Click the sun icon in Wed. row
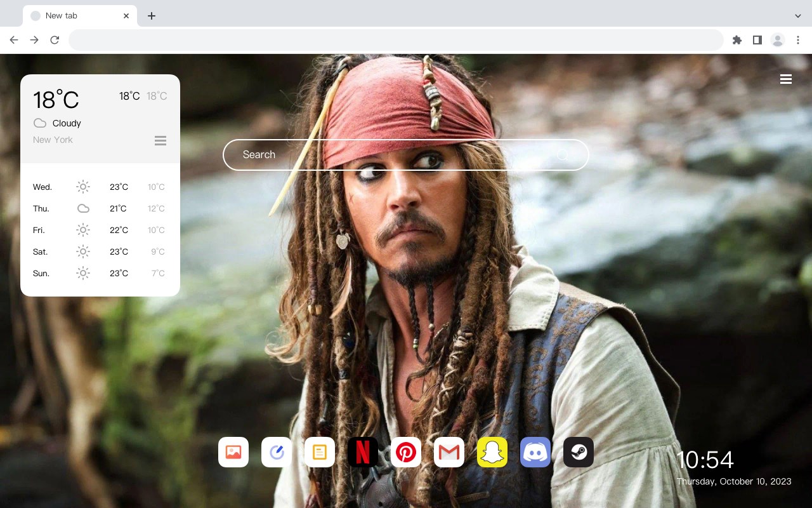This screenshot has width=812, height=508. [x=83, y=187]
